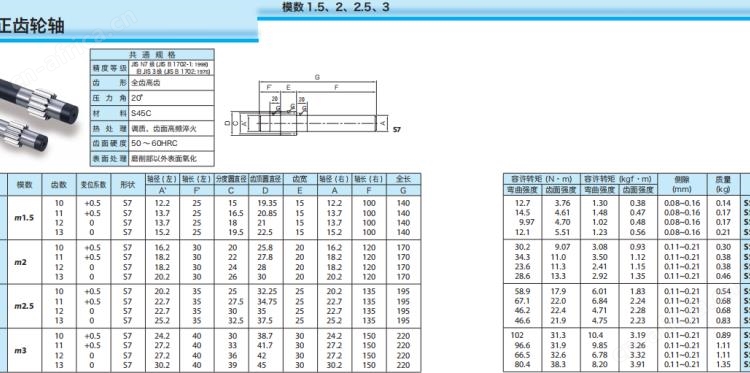This screenshot has height=373, width=750.
Task: Select the 齿面硬度 50～60HRC row
Action: (152, 143)
